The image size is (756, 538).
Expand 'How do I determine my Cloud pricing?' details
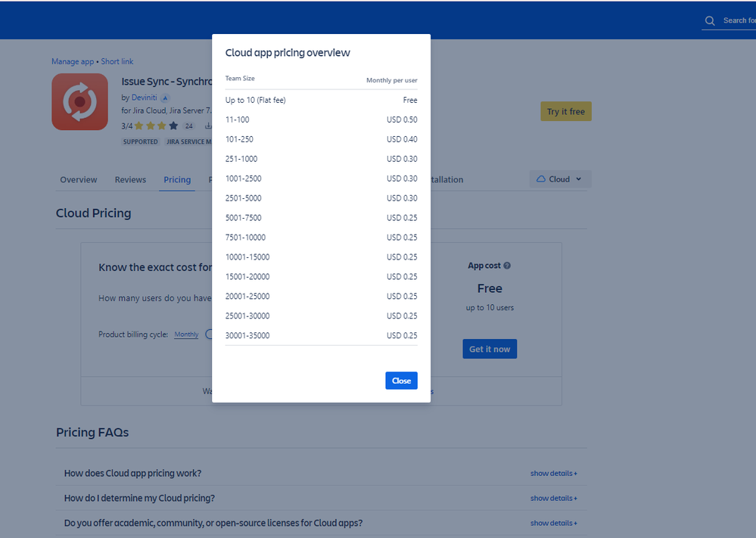click(x=553, y=498)
